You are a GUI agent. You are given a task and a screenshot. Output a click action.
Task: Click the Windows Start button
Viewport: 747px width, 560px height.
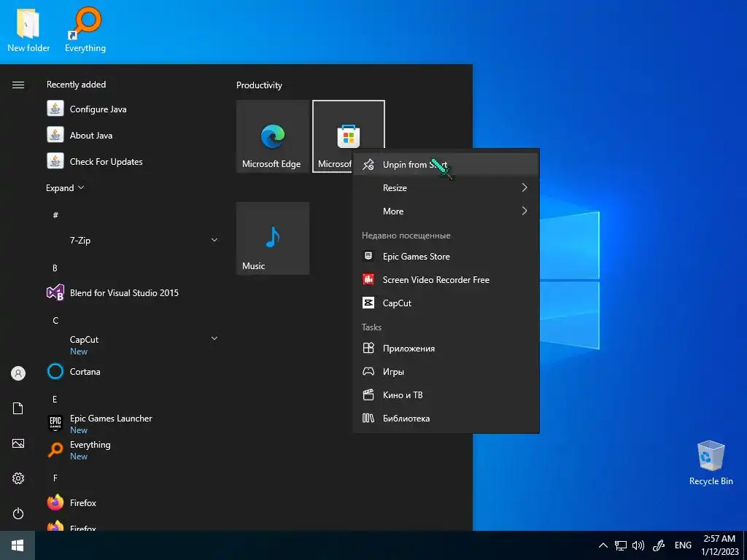18,545
